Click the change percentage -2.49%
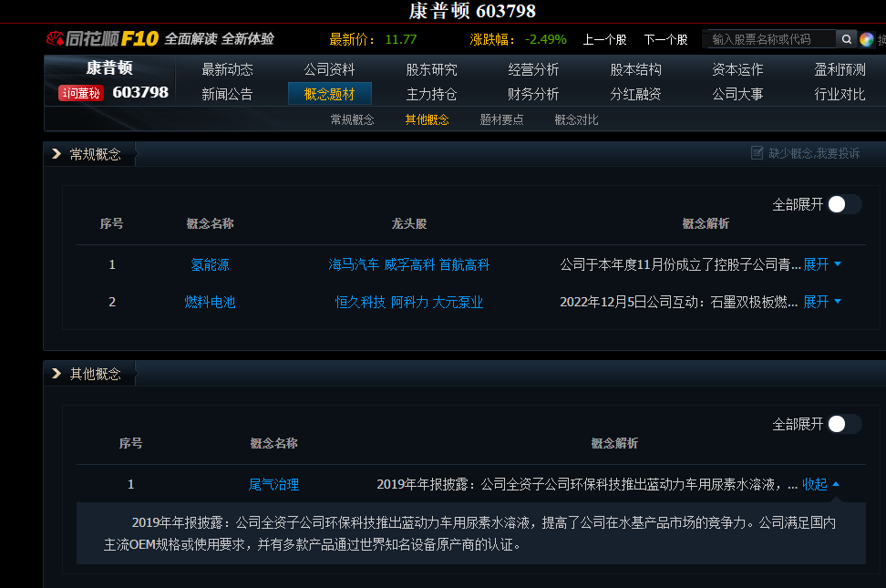Screen dimensions: 886x588 pyautogui.click(x=546, y=39)
